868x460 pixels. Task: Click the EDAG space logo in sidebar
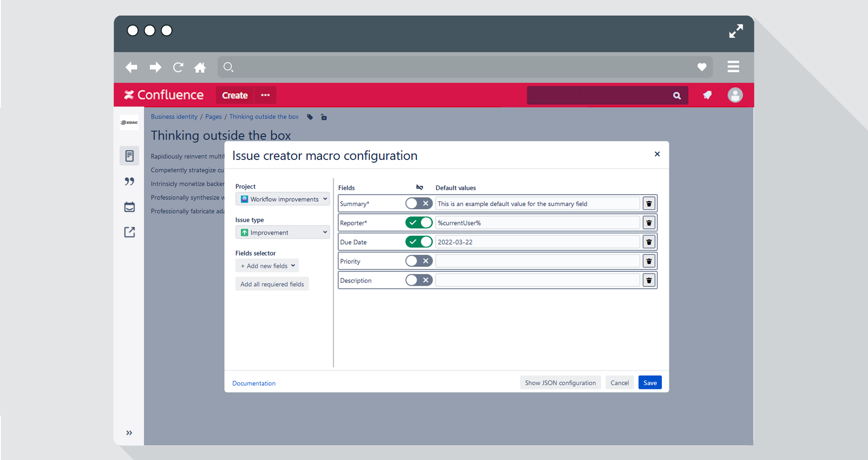[129, 123]
